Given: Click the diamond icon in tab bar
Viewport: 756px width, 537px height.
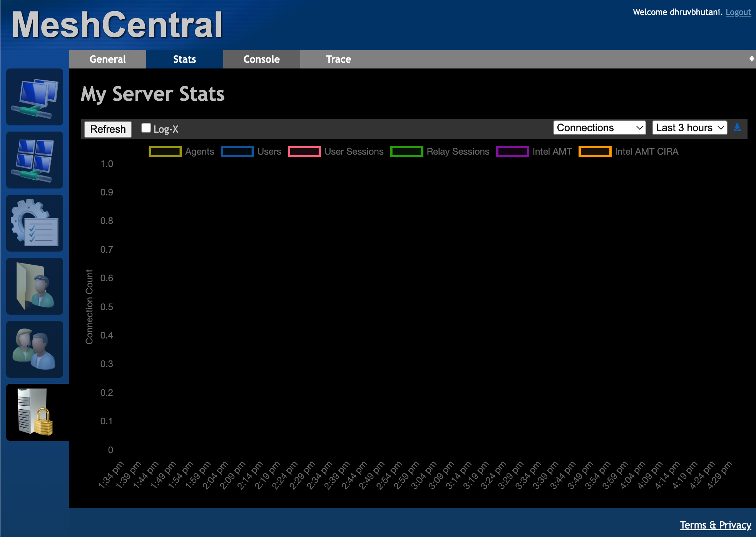Looking at the screenshot, I should pyautogui.click(x=751, y=58).
